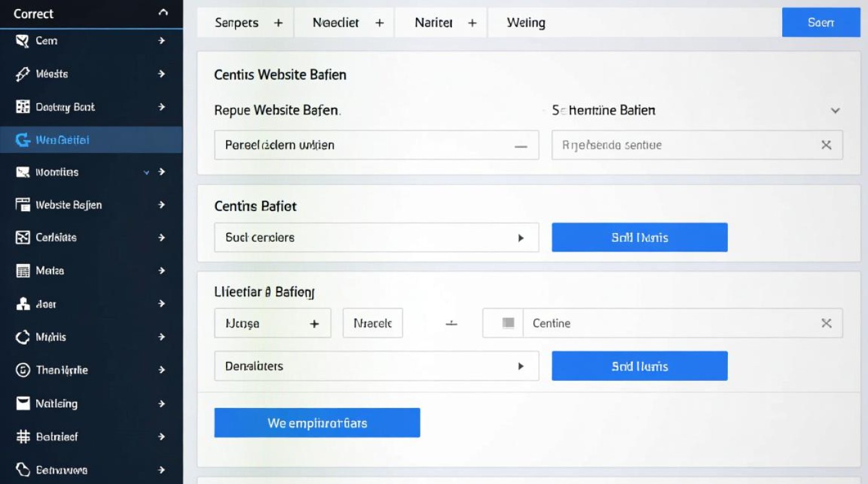
Task: Click the Cem sidebar icon
Action: pos(23,41)
